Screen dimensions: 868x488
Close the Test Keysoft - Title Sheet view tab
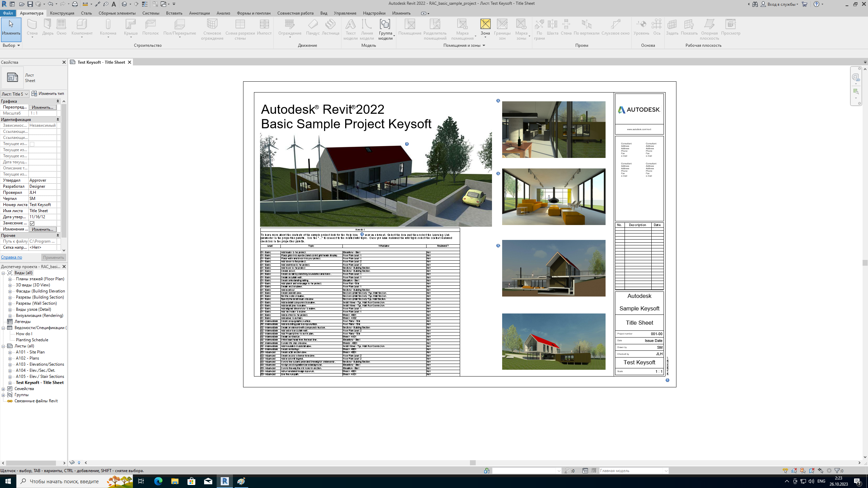pos(130,62)
